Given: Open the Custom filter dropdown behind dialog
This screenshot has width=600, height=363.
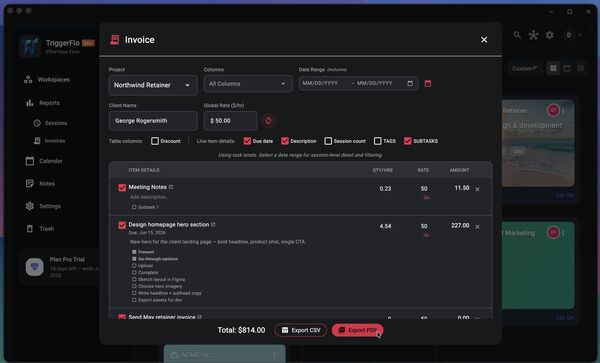Looking at the screenshot, I should [526, 68].
